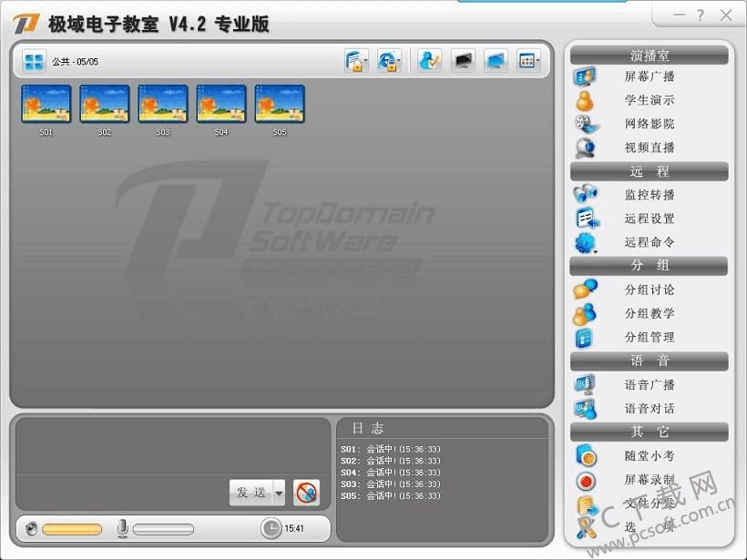Screen dimensions: 747x560
Task: Select student S01 thumbnail
Action: (46, 105)
